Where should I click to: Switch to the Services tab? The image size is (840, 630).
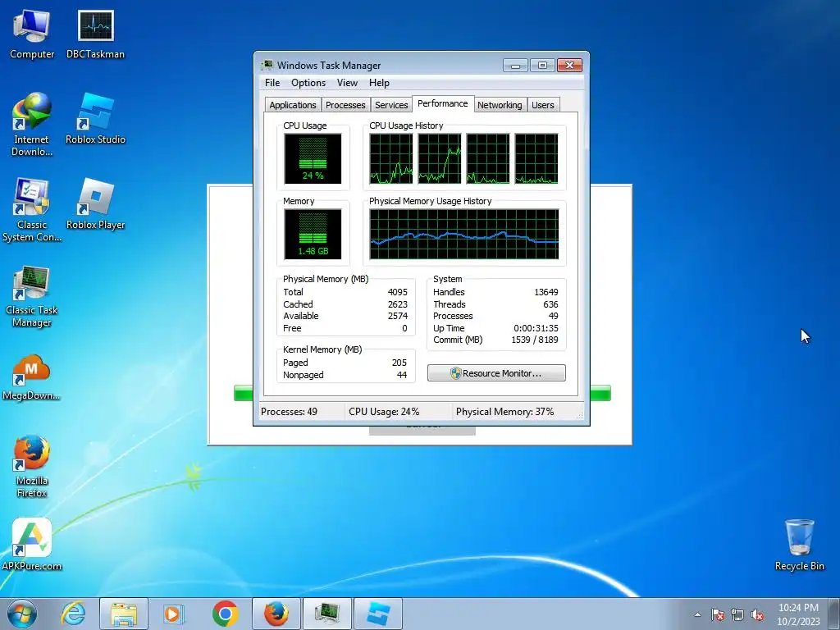click(391, 105)
